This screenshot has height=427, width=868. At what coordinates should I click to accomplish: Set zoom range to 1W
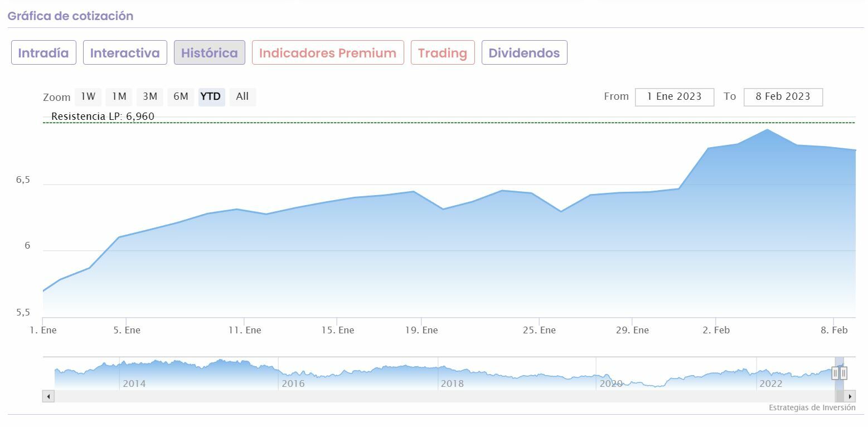(88, 96)
